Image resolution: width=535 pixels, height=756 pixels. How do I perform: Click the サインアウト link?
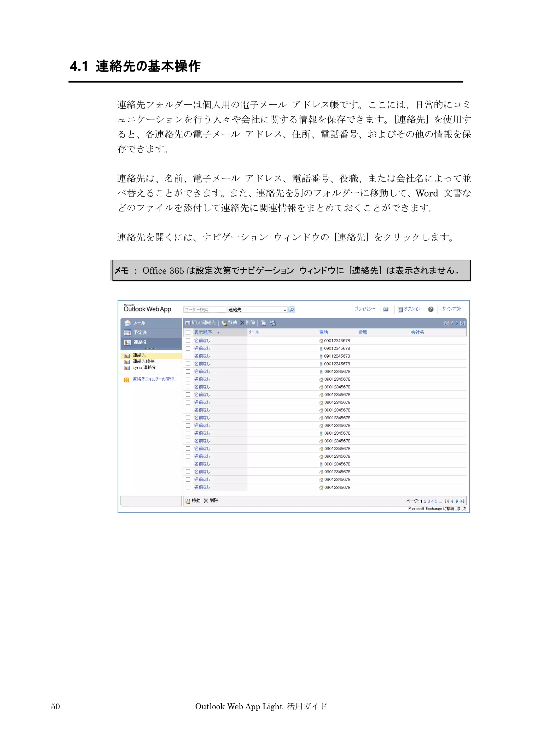point(452,309)
